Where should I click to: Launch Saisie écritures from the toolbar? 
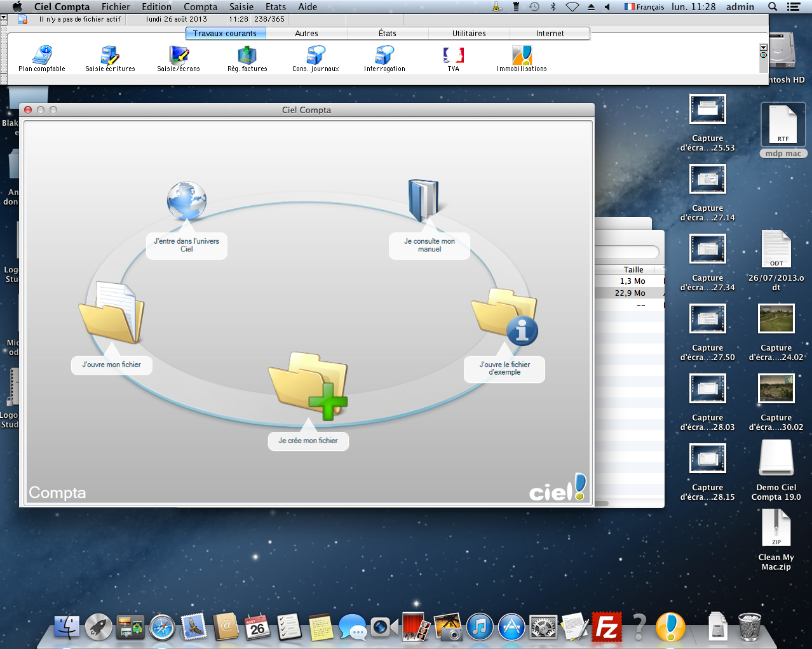(x=110, y=59)
